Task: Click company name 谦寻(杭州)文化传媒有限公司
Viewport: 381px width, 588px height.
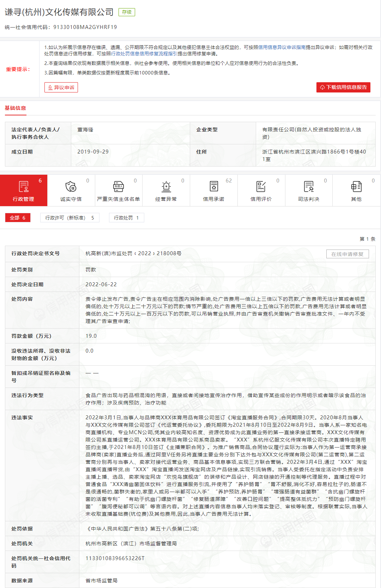Action: [59, 12]
